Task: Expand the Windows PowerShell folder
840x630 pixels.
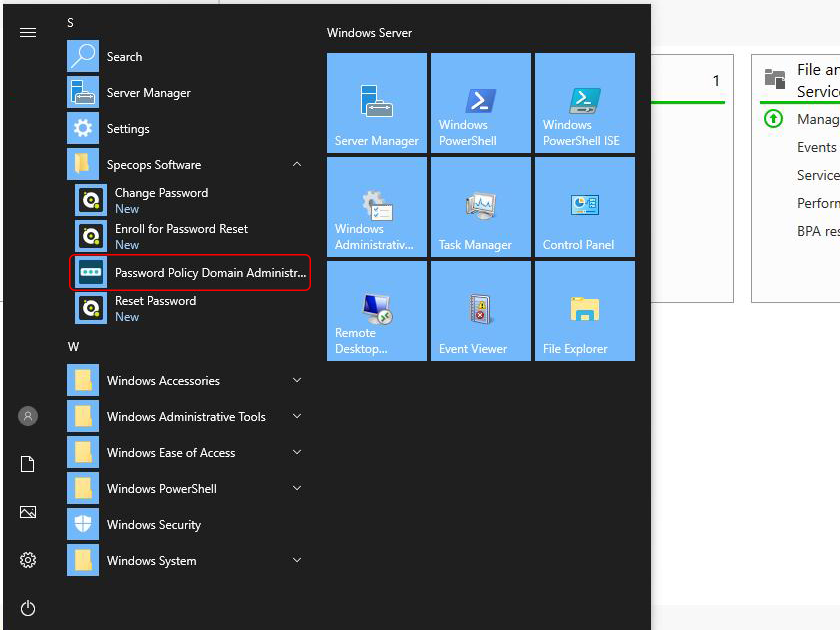Action: [x=297, y=488]
